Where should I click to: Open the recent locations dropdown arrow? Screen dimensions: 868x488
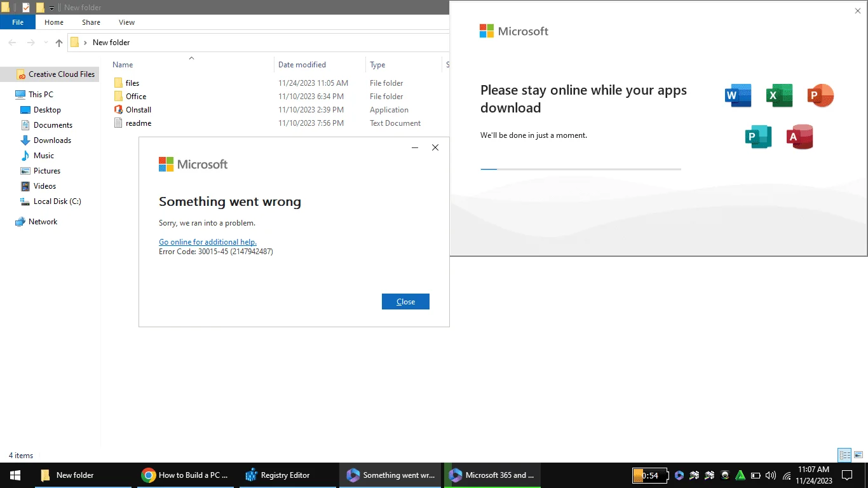point(45,43)
